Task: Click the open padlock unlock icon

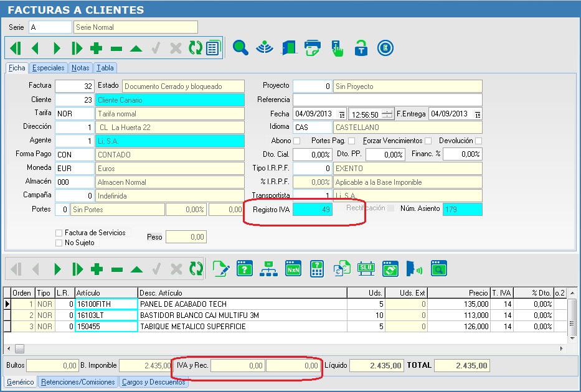Action: [x=361, y=47]
